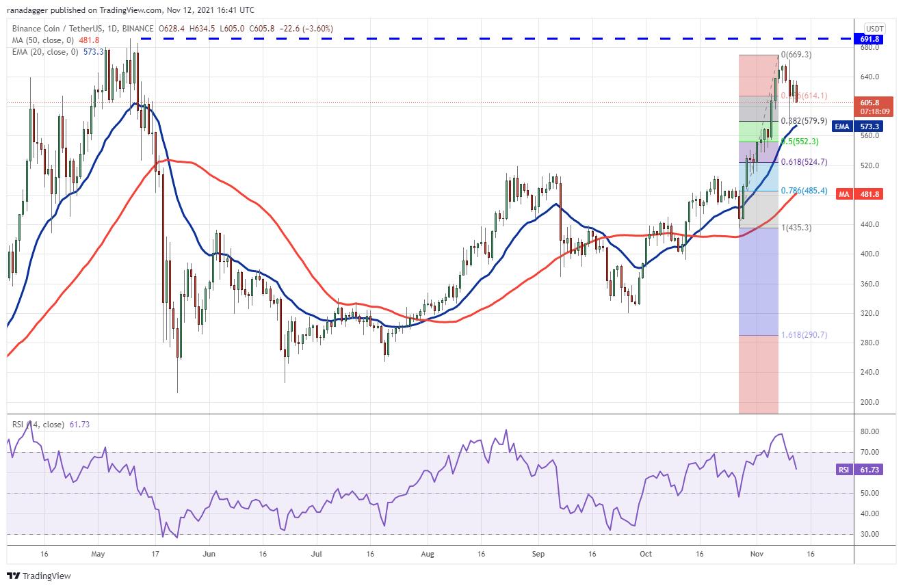Click the 30.00 RSI axis tick
Viewport: 903px width, 588px height.
click(872, 535)
